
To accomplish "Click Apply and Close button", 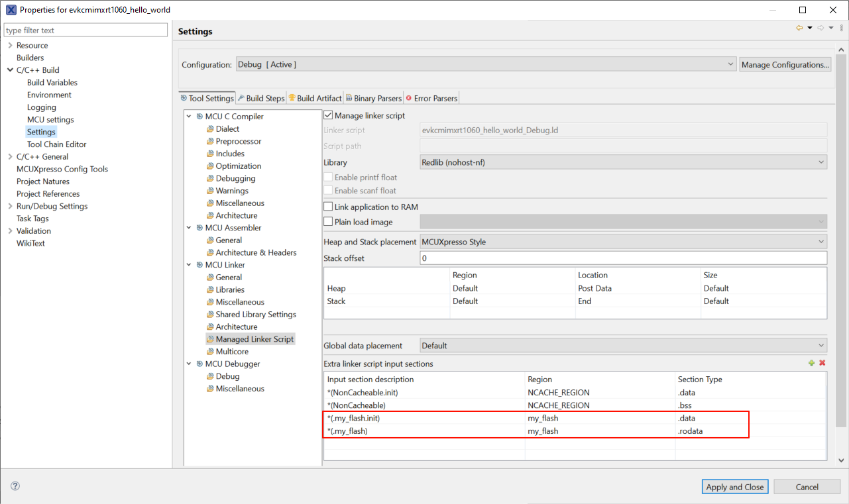I will point(735,487).
